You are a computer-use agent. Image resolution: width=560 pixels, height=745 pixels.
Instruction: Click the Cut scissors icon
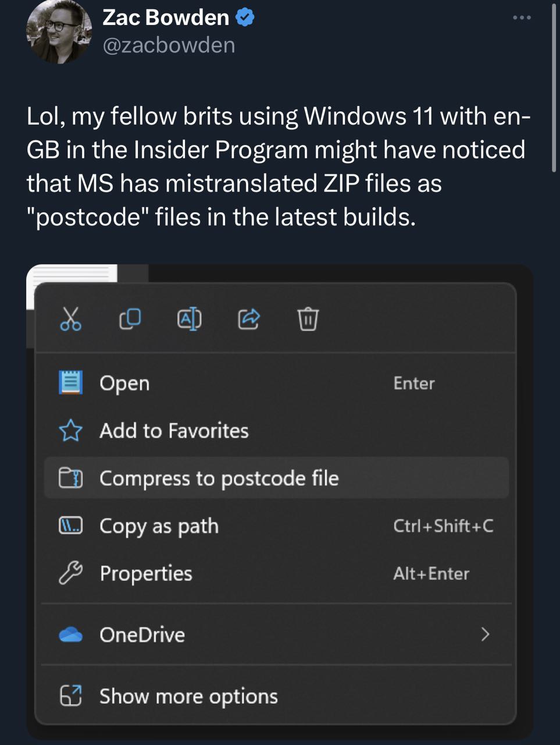(71, 318)
